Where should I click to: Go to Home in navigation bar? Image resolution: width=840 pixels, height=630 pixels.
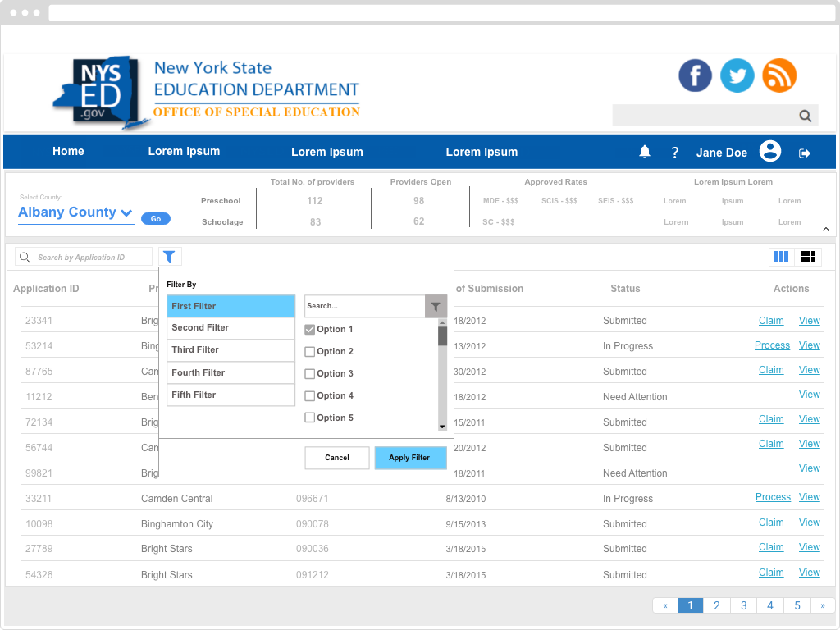pos(68,152)
